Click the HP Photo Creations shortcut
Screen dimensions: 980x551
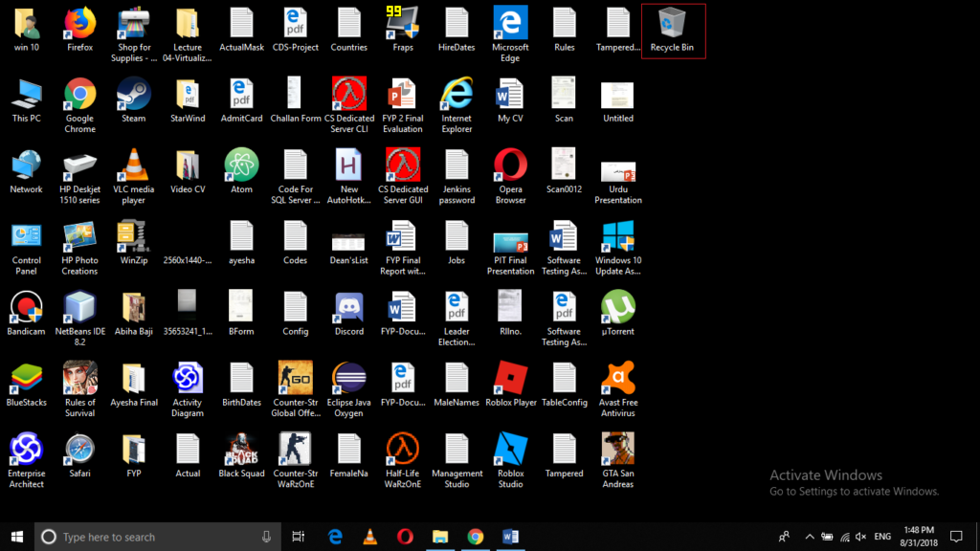(x=80, y=248)
